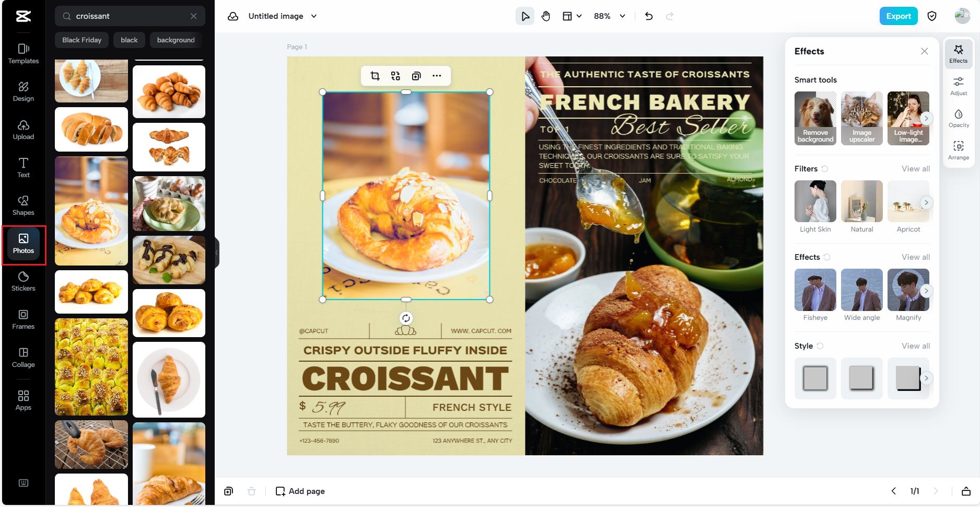Clear the croissant search with the X icon
This screenshot has height=507, width=980.
click(194, 16)
